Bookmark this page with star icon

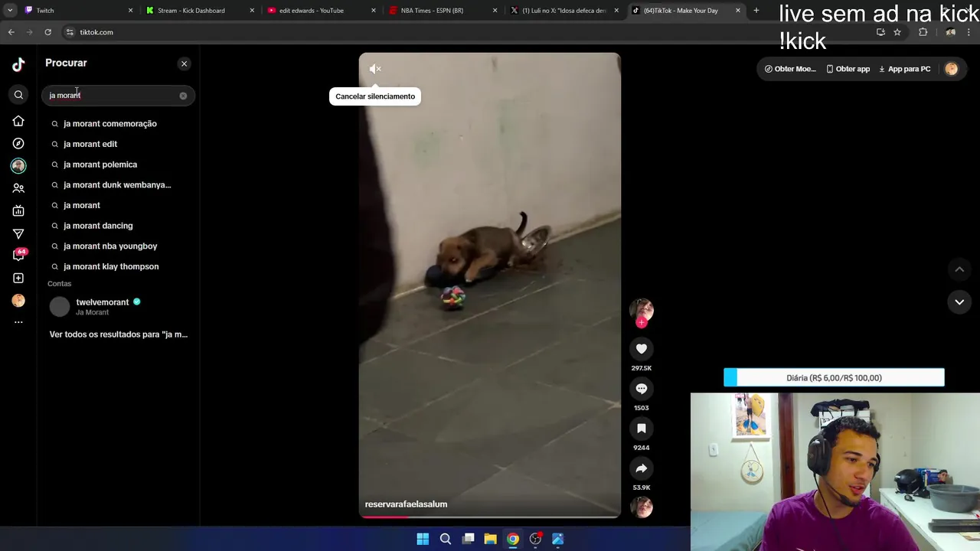[x=897, y=32]
